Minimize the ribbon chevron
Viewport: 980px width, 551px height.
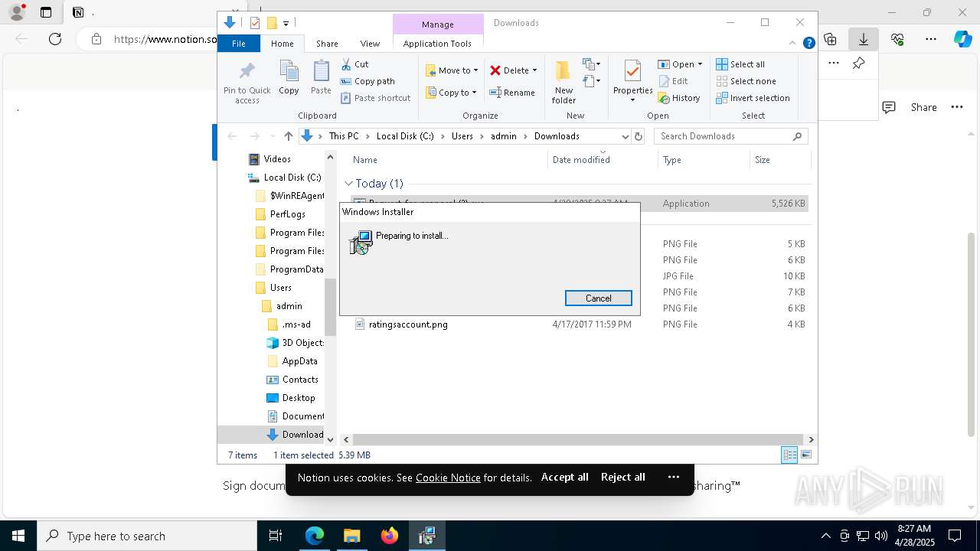(x=793, y=44)
